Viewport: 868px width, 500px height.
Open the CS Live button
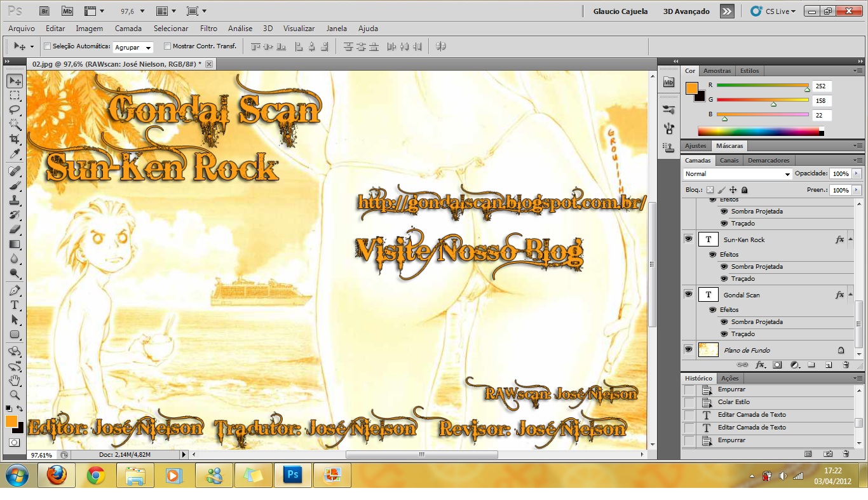tap(773, 11)
